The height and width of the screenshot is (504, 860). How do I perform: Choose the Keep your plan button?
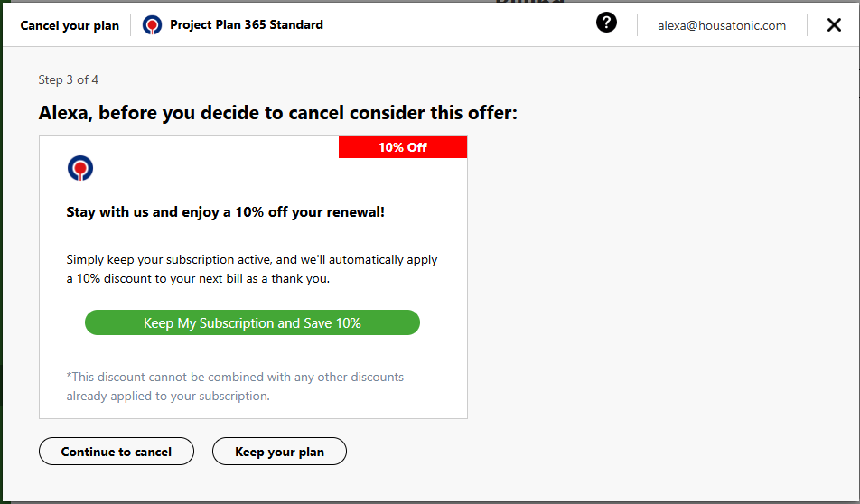click(279, 452)
